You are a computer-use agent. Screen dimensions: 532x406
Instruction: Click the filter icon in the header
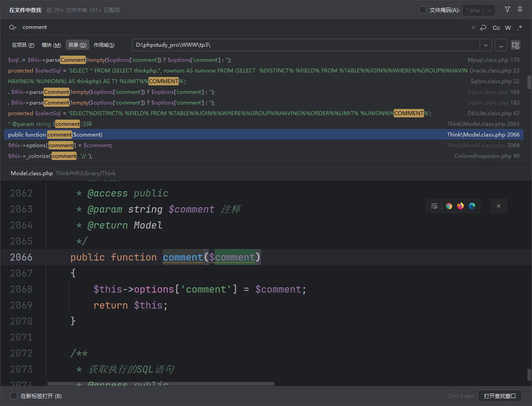coord(508,10)
